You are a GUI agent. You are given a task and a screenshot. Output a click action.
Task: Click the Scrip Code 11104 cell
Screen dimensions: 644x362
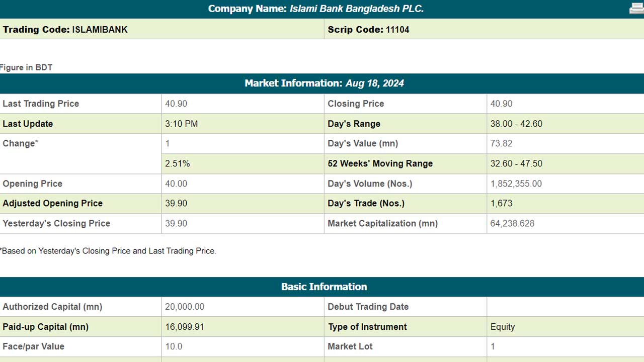[484, 30]
